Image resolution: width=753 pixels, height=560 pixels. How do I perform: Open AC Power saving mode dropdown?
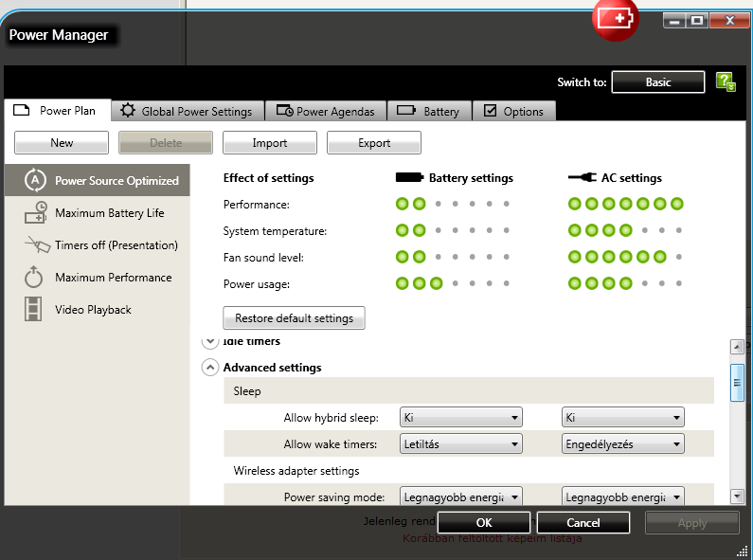click(623, 497)
